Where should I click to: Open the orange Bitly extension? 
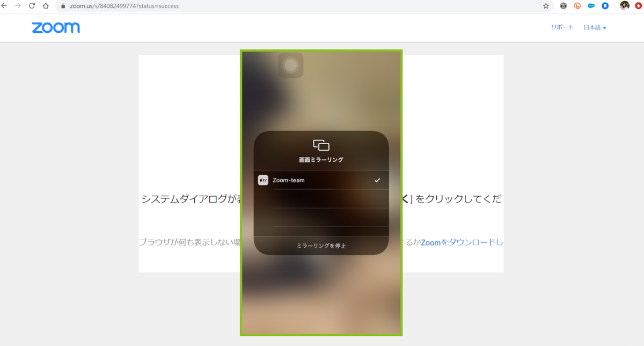pyautogui.click(x=577, y=6)
